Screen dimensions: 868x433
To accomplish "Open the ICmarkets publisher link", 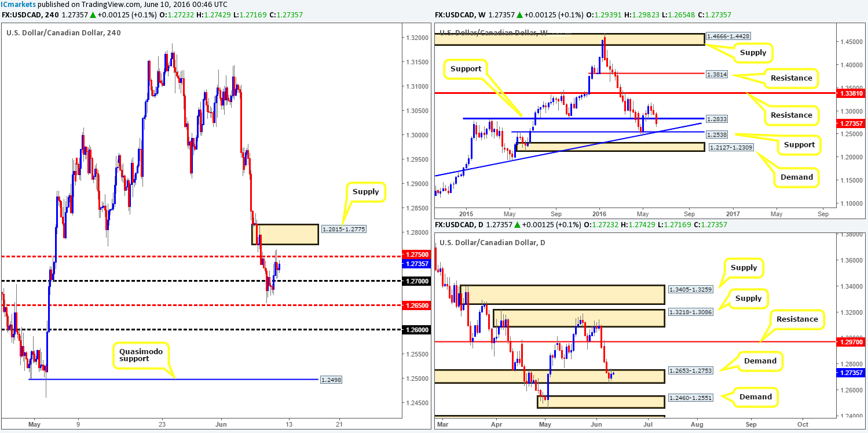I will pos(17,5).
